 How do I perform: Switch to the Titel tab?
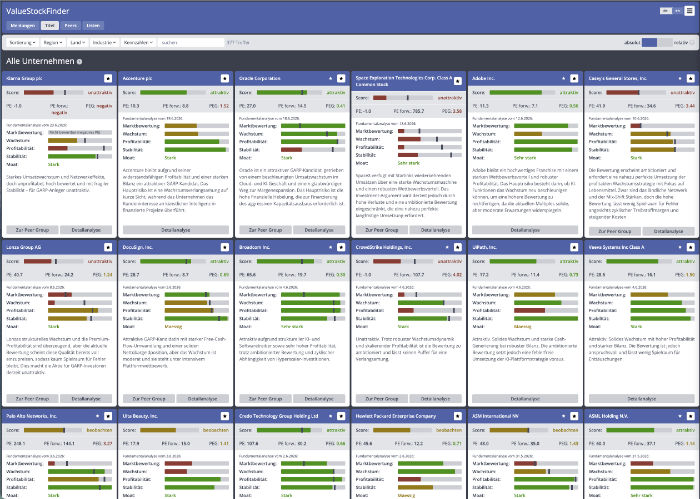(x=50, y=25)
